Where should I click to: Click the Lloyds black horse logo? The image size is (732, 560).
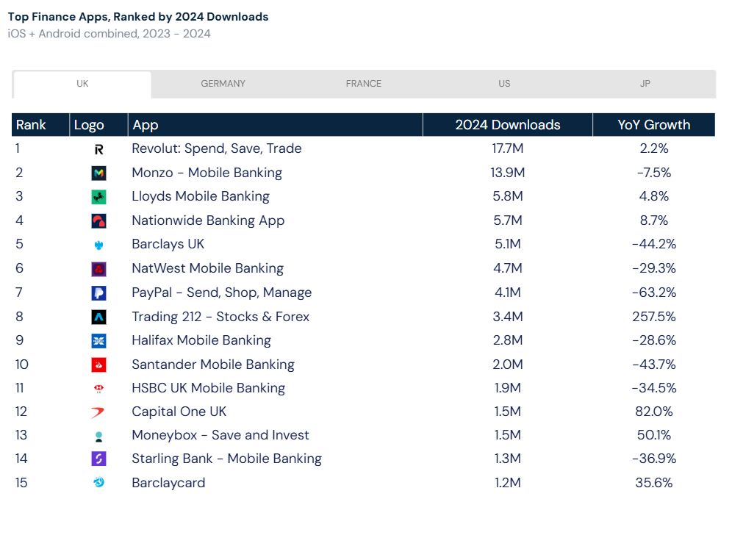[x=98, y=197]
